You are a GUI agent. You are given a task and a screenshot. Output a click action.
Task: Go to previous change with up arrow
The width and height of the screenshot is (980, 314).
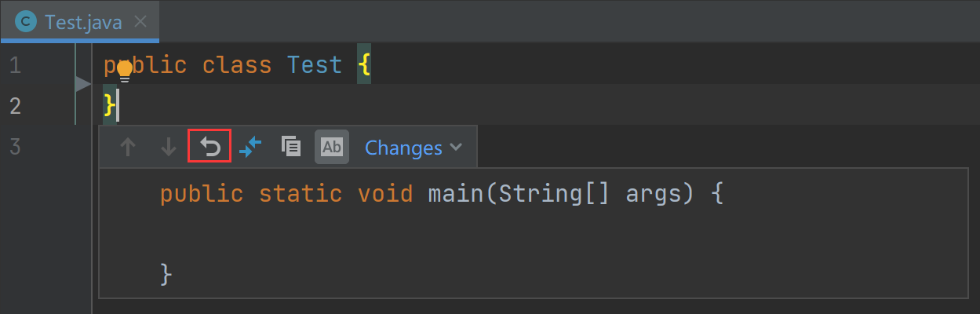coord(128,148)
